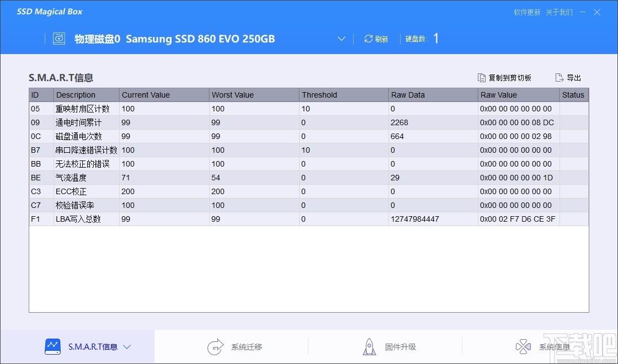Click the system information icon
The image size is (618, 364).
coord(523,347)
